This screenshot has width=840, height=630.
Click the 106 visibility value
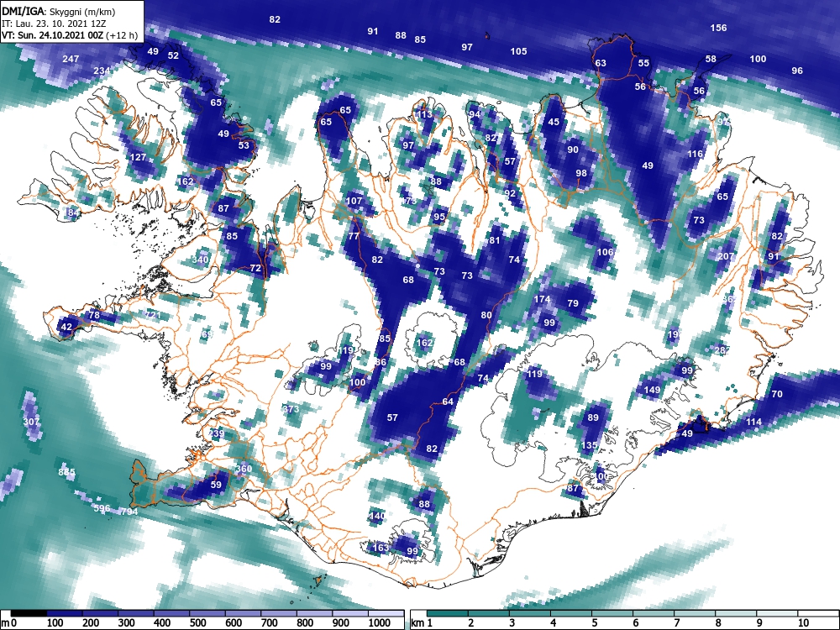[605, 252]
